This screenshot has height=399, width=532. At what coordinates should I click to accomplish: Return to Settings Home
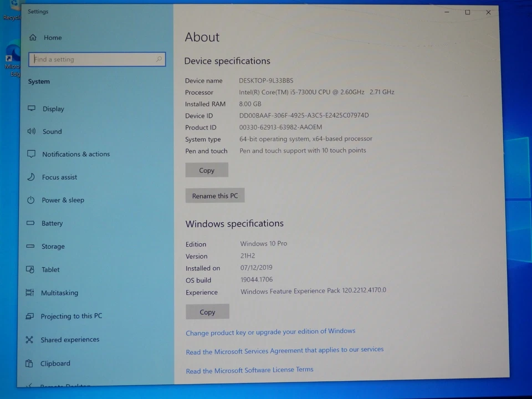(53, 37)
